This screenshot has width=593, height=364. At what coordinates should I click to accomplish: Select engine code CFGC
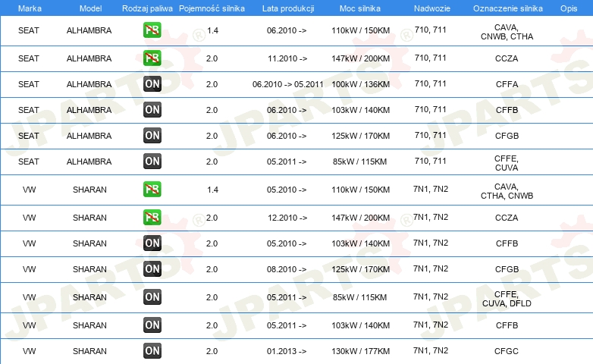point(507,351)
